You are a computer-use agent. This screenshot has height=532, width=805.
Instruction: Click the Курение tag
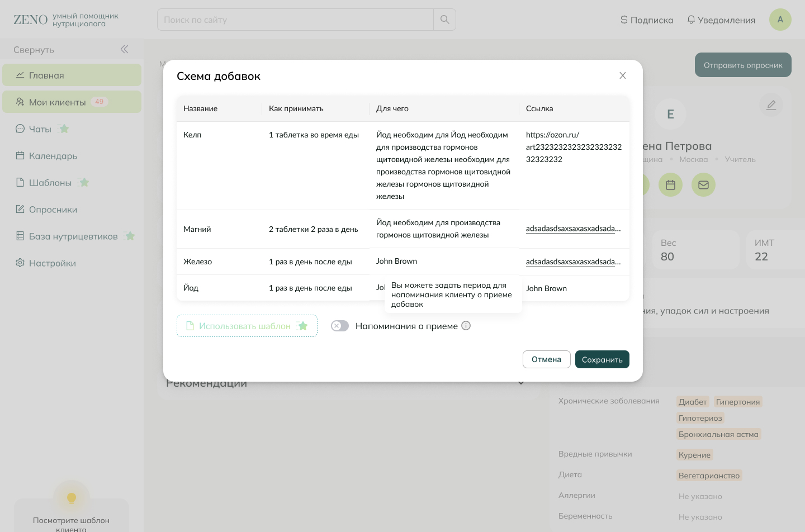[695, 455]
